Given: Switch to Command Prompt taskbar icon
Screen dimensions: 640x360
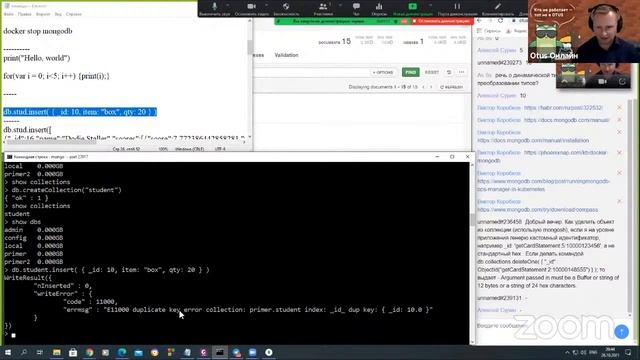Looking at the screenshot, I should click(x=220, y=352).
